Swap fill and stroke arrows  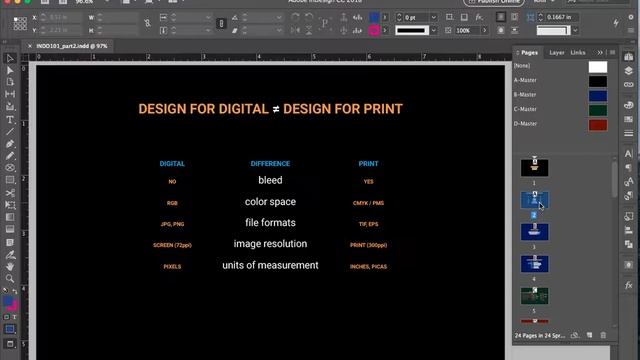[14, 291]
